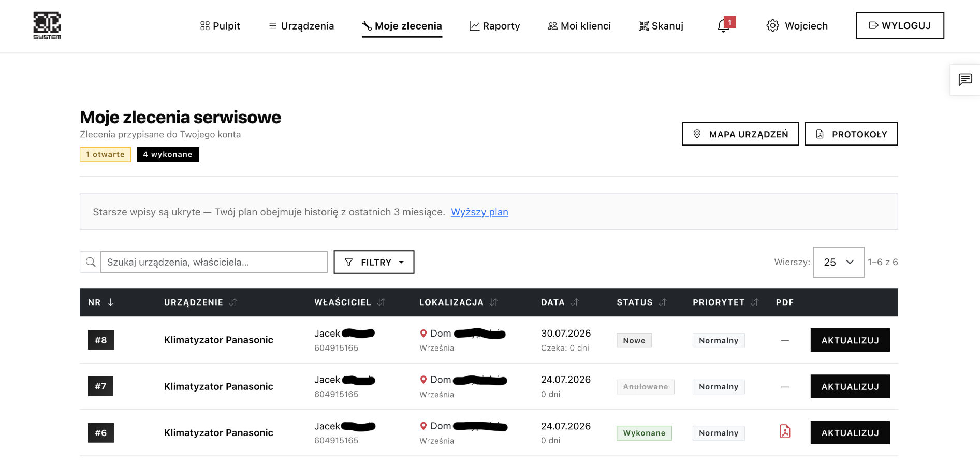Click AKTUALIZUJ for order #7
Screen dimensions: 980x464
click(850, 386)
